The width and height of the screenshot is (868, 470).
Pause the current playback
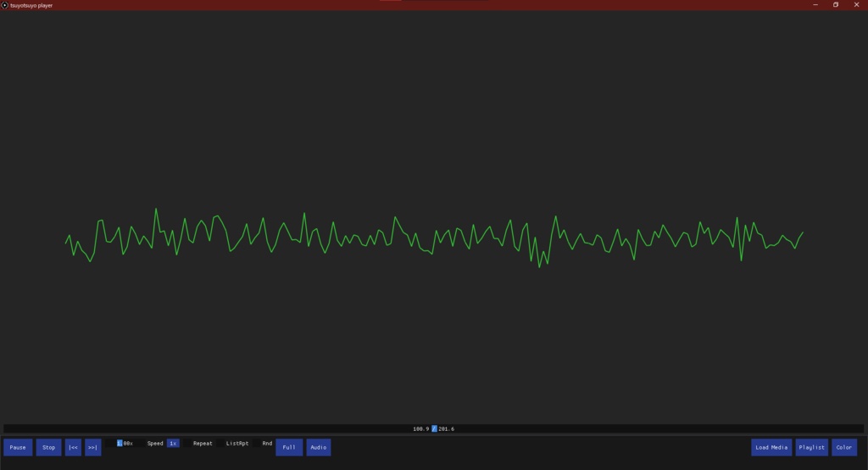tap(18, 447)
